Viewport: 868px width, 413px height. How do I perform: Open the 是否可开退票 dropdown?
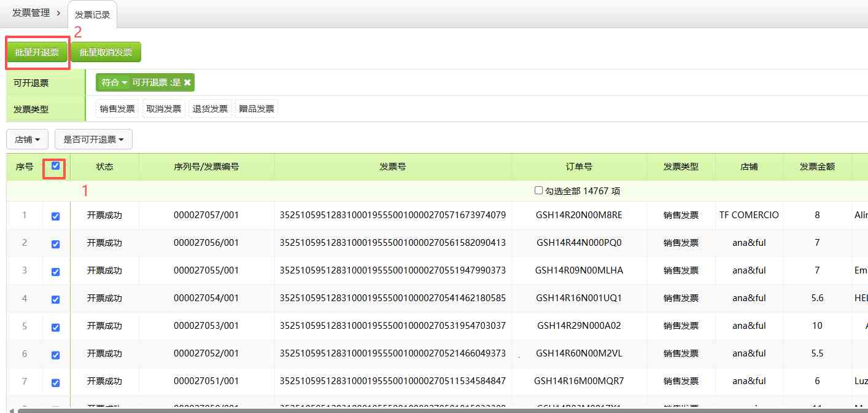tap(93, 139)
